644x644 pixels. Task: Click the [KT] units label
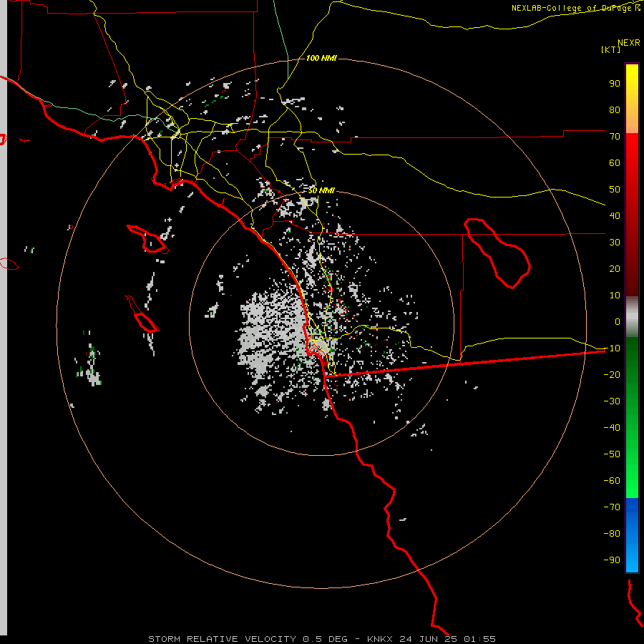click(611, 49)
